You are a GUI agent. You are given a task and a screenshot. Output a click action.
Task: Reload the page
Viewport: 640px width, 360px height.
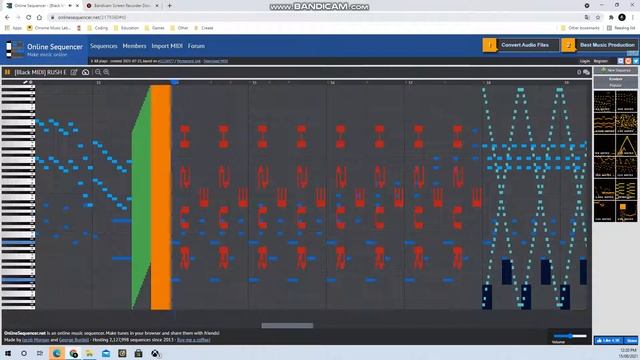coord(29,17)
